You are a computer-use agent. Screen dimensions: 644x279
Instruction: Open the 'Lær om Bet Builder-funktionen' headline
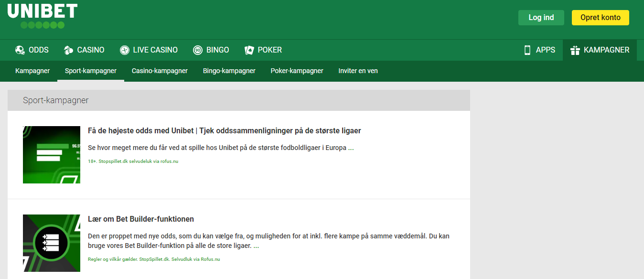click(141, 219)
